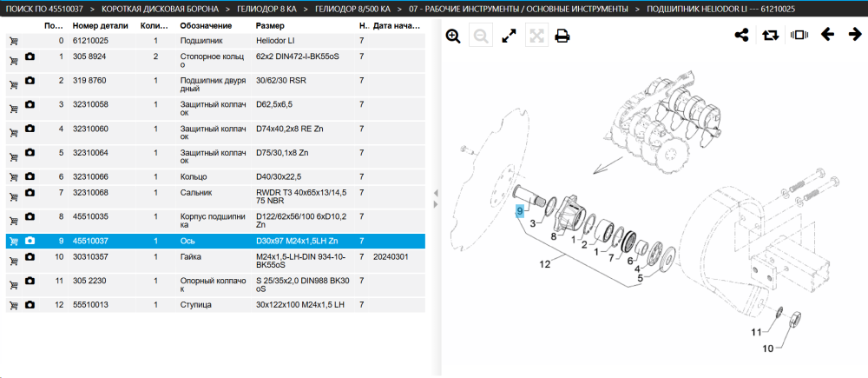Viewport: 868px width, 378px height.
Task: Print the parts diagram
Action: [562, 36]
